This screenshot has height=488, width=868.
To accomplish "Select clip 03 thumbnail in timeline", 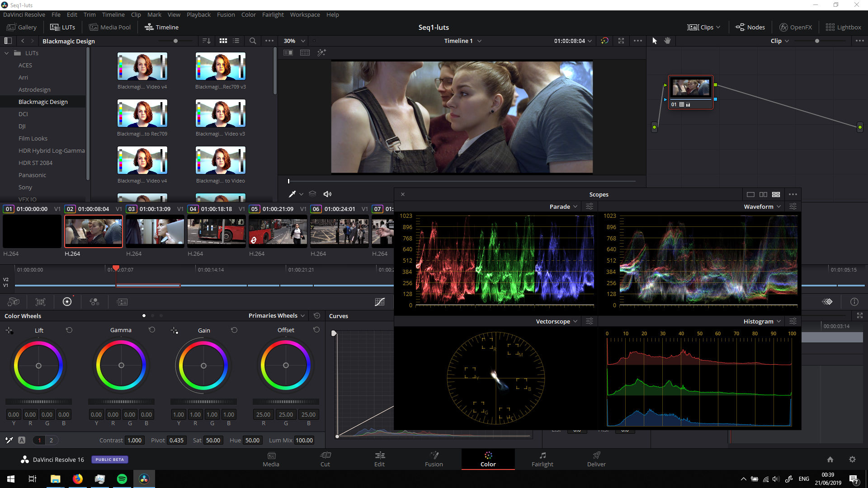I will pyautogui.click(x=155, y=231).
